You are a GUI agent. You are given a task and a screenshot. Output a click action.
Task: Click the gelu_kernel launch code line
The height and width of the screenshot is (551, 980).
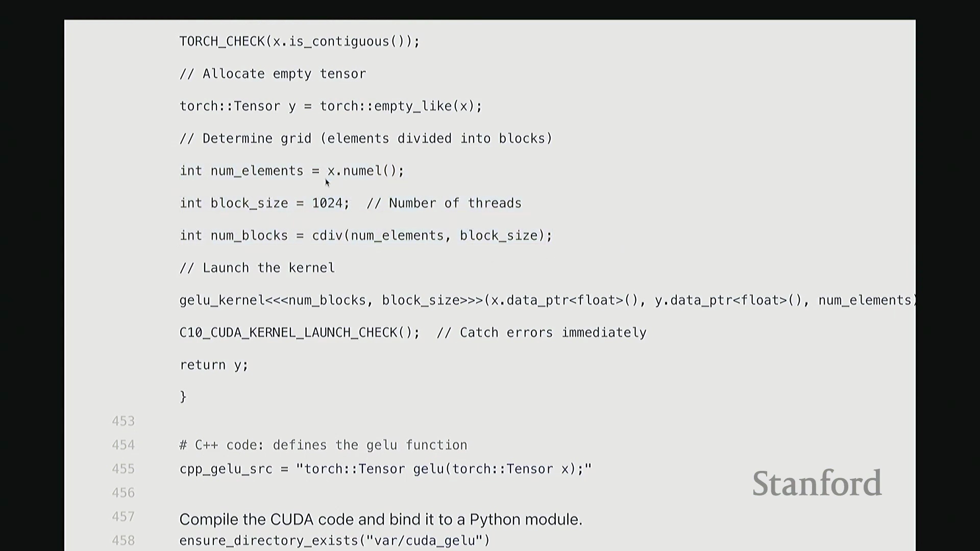click(x=546, y=300)
